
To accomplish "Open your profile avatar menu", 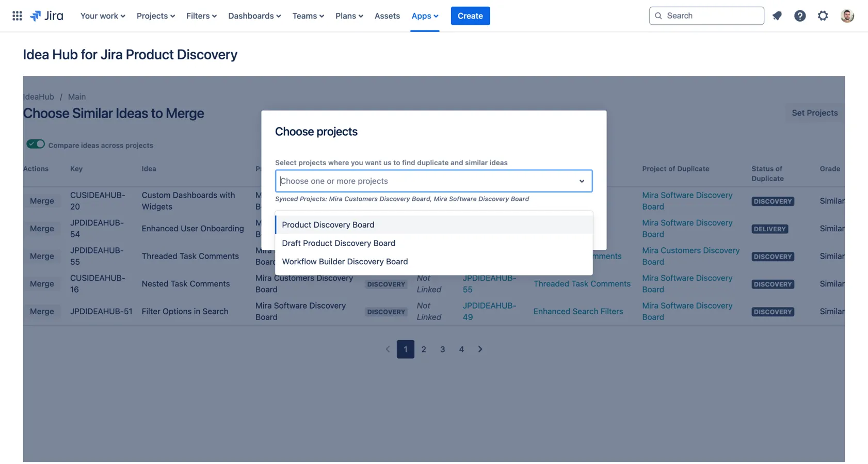I will [847, 15].
